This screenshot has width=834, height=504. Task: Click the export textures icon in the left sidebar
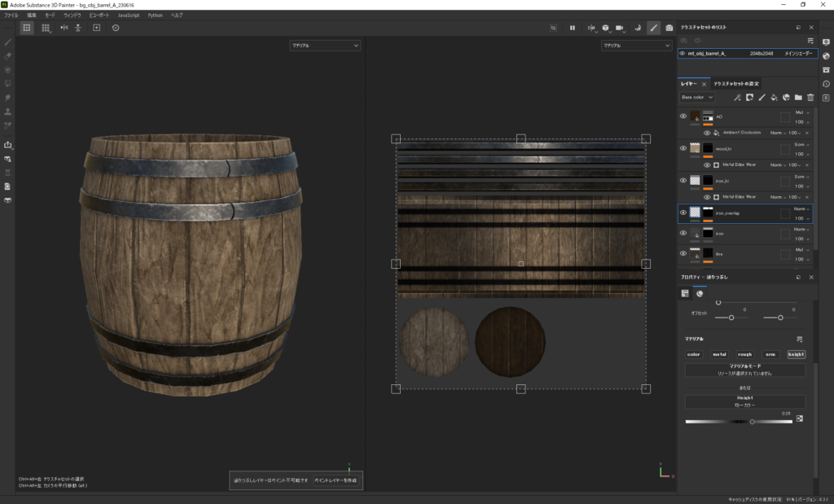tap(8, 145)
